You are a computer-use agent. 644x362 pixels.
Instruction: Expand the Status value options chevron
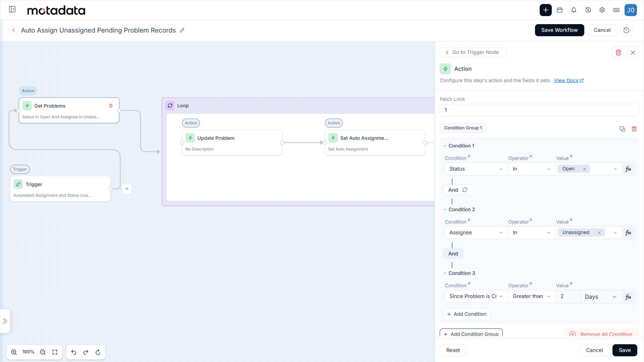coord(615,169)
